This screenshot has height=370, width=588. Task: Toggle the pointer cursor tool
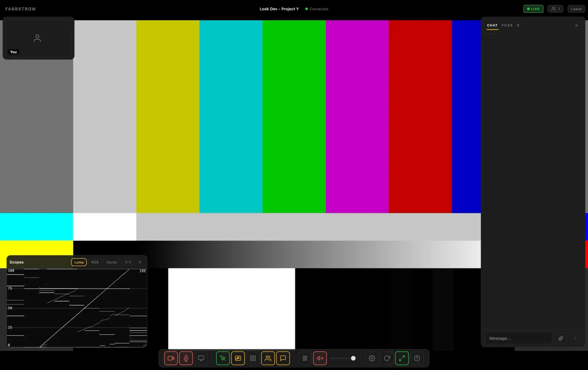point(223,358)
